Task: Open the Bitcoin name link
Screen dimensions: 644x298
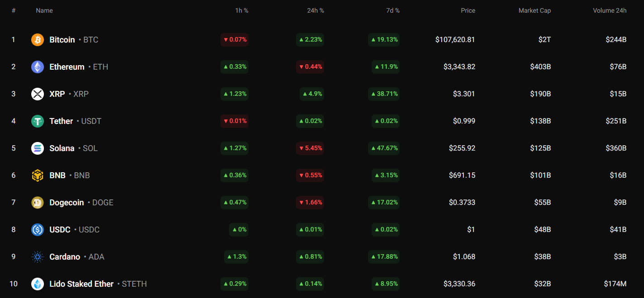Action: (62, 40)
